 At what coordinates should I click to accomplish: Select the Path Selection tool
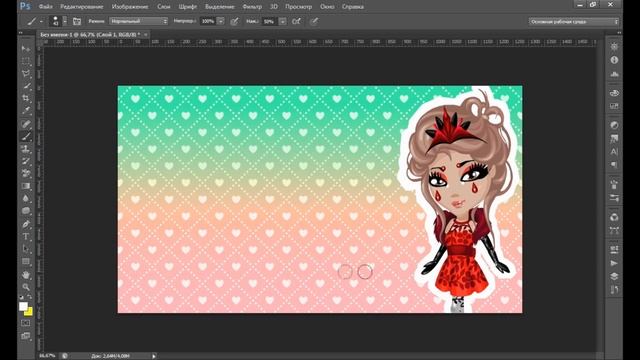pyautogui.click(x=26, y=249)
